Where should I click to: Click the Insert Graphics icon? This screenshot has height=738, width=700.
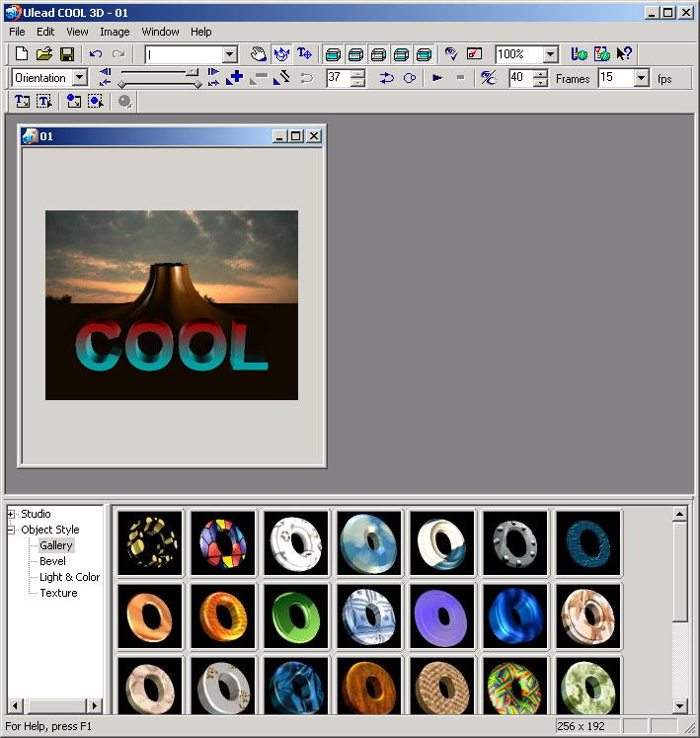pyautogui.click(x=73, y=101)
